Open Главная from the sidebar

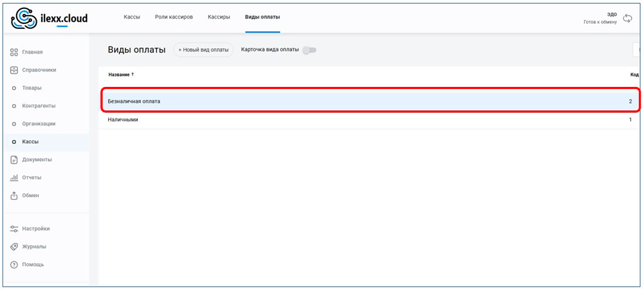coord(32,52)
